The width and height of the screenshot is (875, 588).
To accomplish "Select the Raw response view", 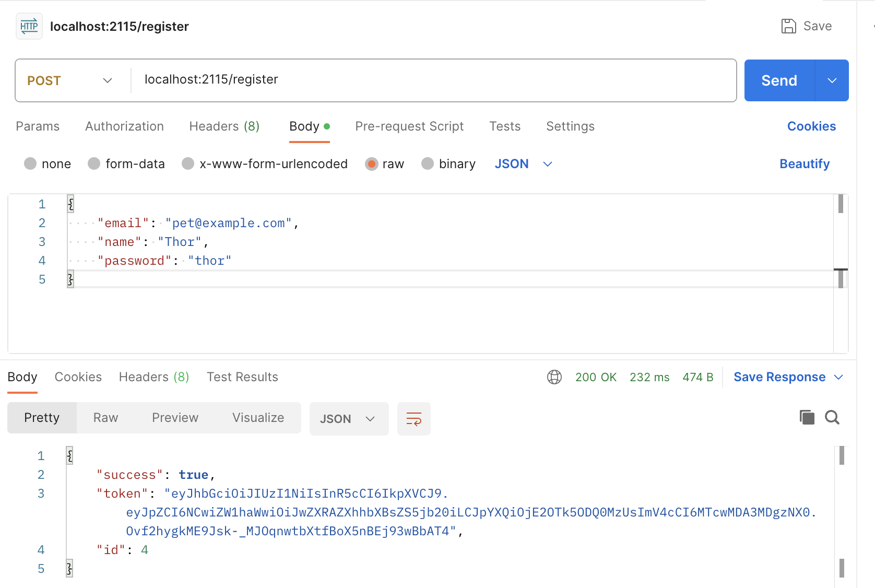I will [x=105, y=418].
